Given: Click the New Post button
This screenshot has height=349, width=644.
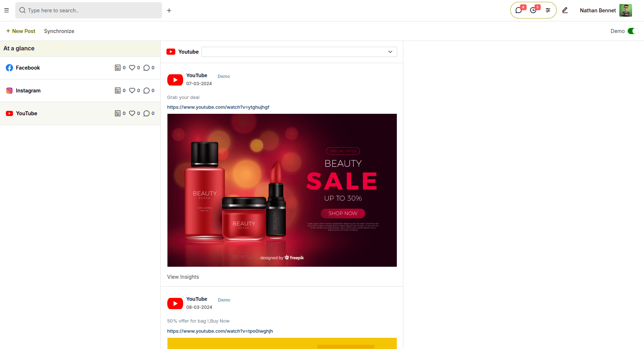Looking at the screenshot, I should tap(21, 31).
